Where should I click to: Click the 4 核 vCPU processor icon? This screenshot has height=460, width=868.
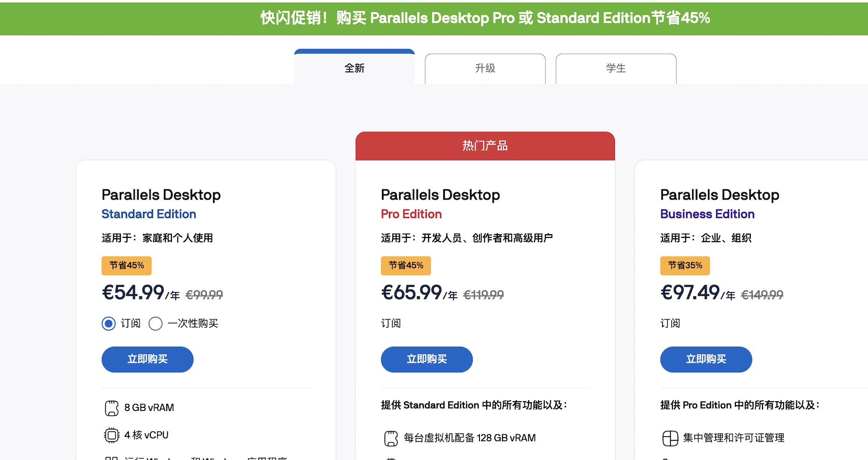click(x=112, y=435)
